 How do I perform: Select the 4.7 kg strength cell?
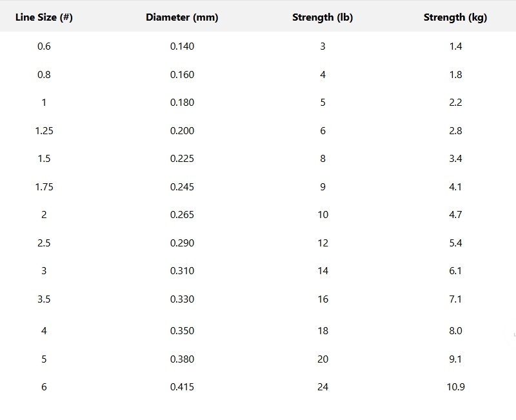click(x=455, y=215)
